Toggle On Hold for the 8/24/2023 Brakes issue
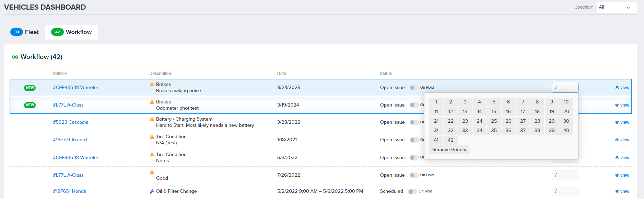The height and width of the screenshot is (199, 644). (414, 88)
